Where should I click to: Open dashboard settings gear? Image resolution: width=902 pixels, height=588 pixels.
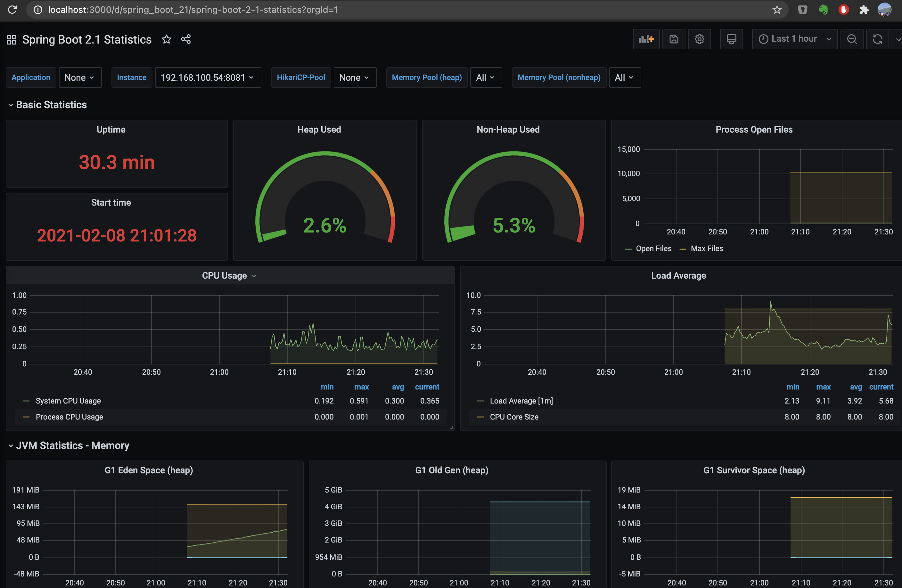coord(699,39)
